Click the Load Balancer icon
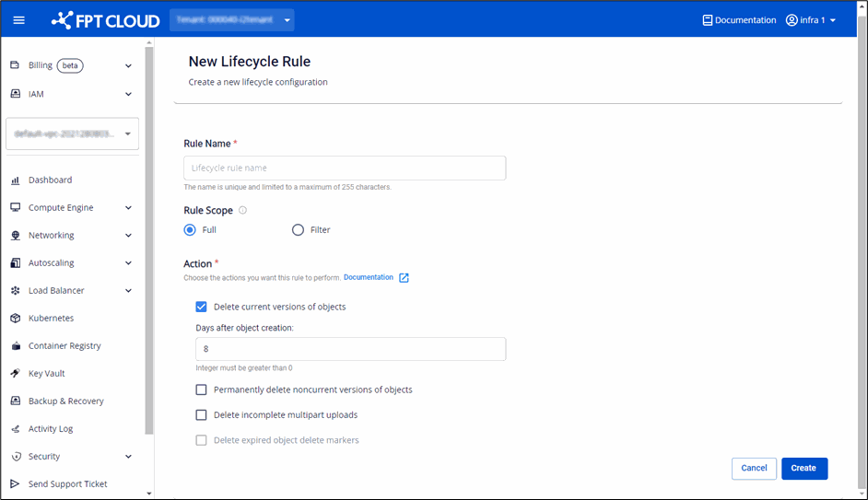868x500 pixels. click(x=16, y=290)
